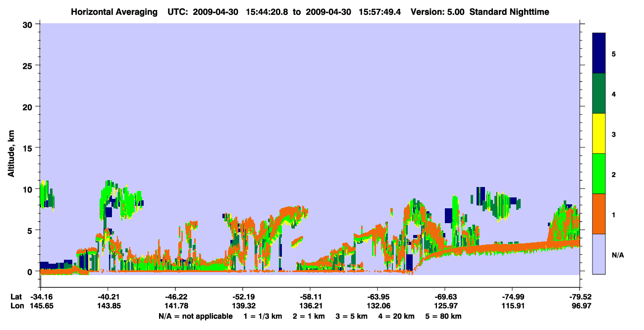Click latitude value '-74.99'
The width and height of the screenshot is (644, 330).
click(x=512, y=297)
